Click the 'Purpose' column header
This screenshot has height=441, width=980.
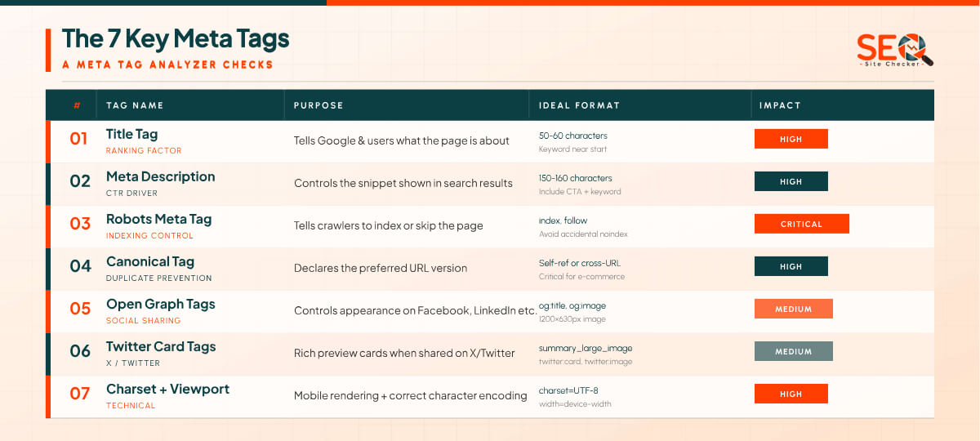click(318, 105)
